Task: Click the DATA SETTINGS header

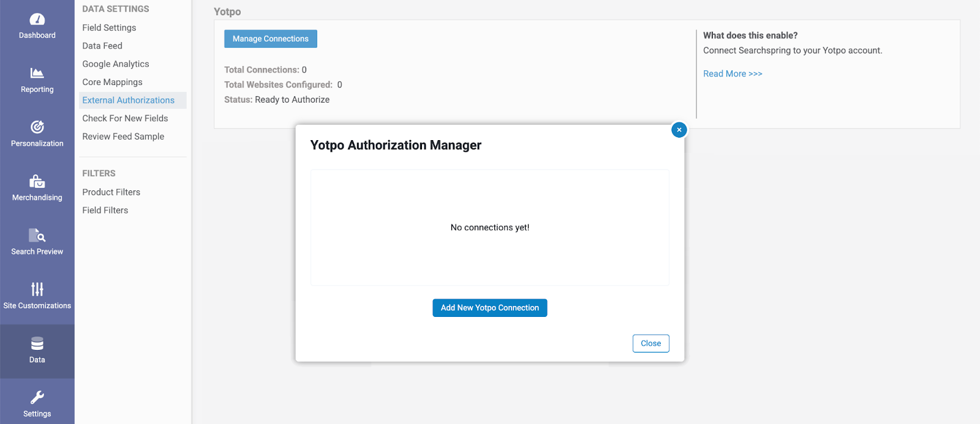Action: 116,9
